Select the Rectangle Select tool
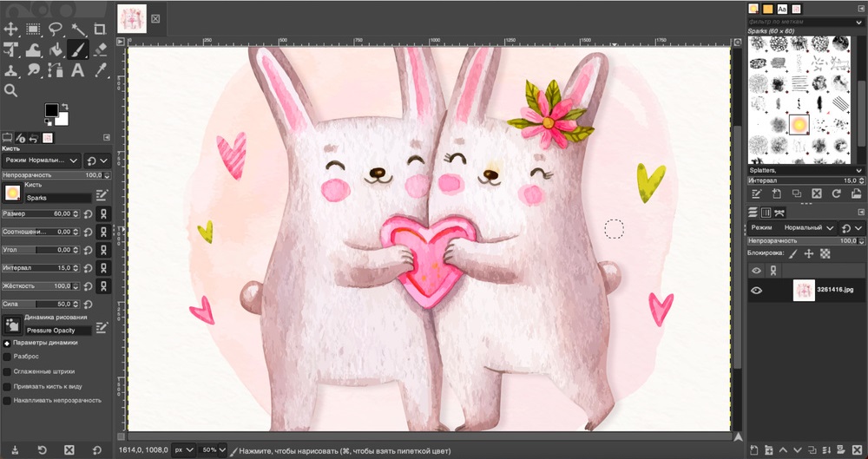Screen dimensions: 868x459 [33, 30]
